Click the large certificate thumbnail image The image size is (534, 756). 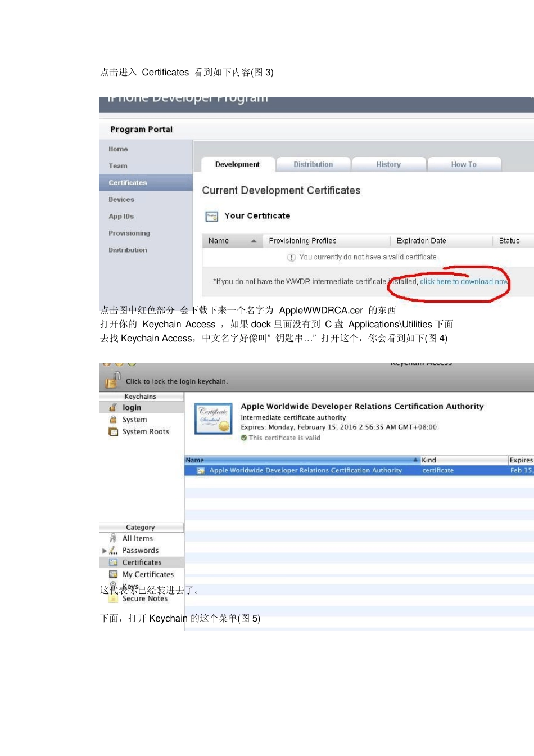coord(214,418)
